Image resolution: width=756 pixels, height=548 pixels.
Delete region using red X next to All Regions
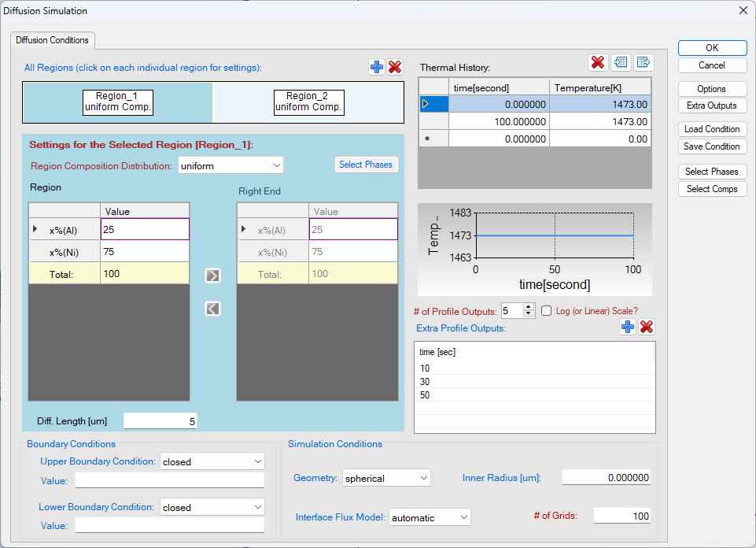[395, 68]
